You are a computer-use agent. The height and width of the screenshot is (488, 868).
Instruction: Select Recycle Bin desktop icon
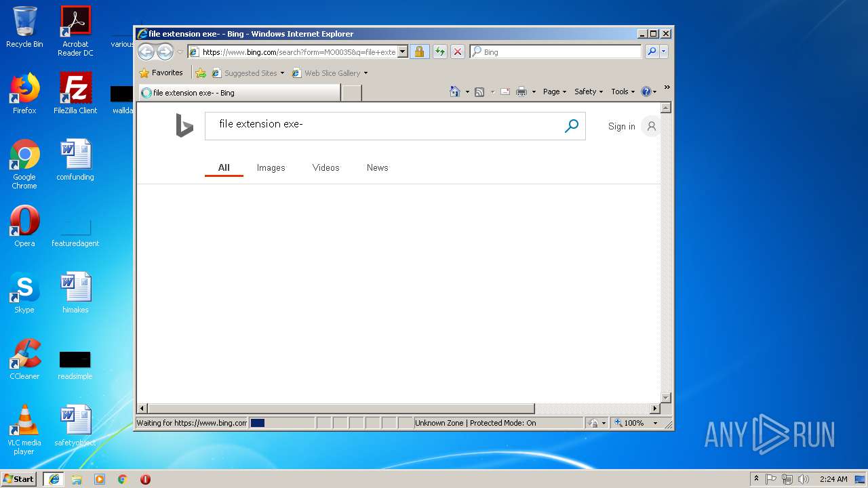pos(24,27)
